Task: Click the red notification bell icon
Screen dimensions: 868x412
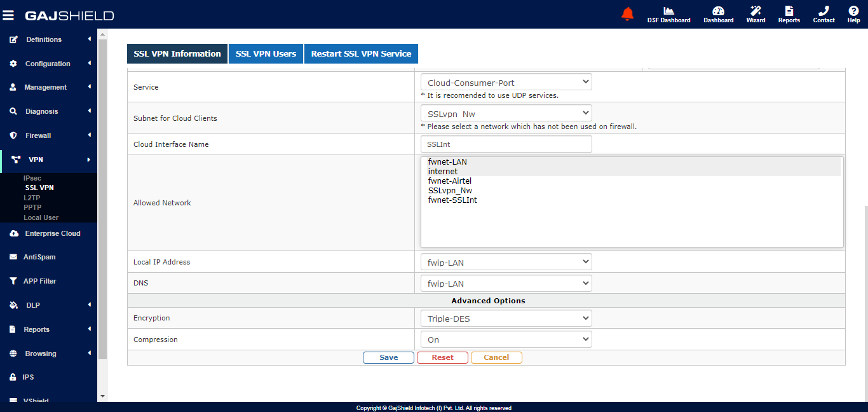Action: (x=628, y=14)
